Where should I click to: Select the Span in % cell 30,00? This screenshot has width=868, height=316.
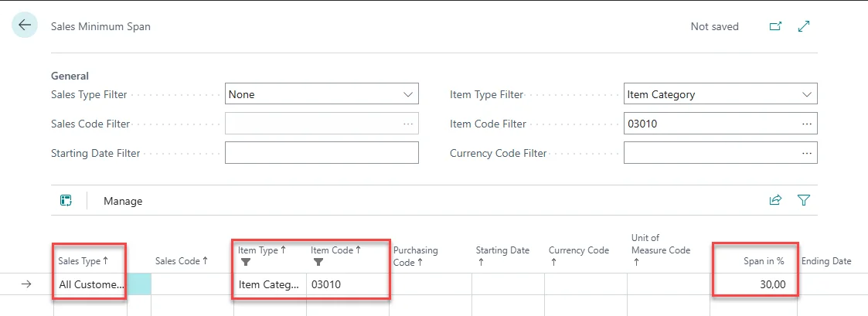point(754,284)
